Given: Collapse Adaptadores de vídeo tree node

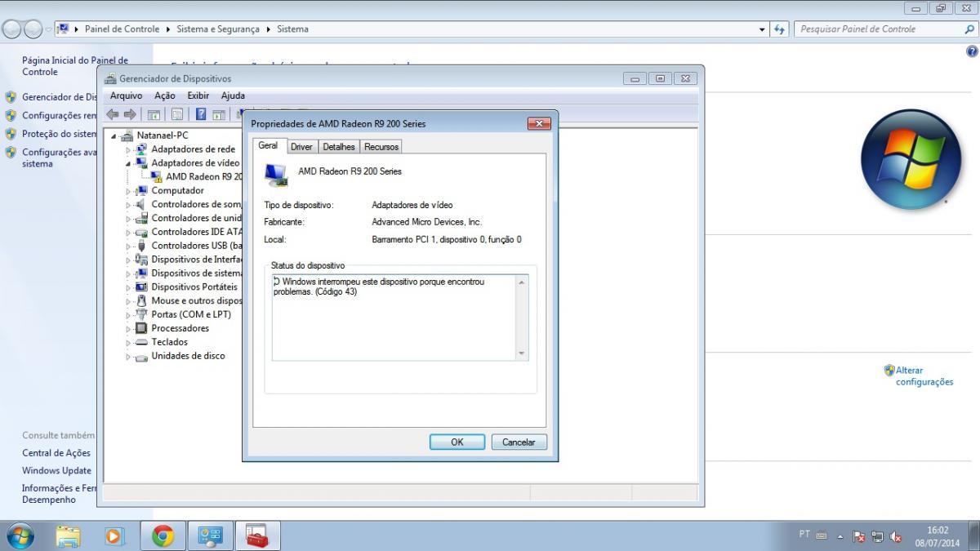Looking at the screenshot, I should (x=128, y=163).
